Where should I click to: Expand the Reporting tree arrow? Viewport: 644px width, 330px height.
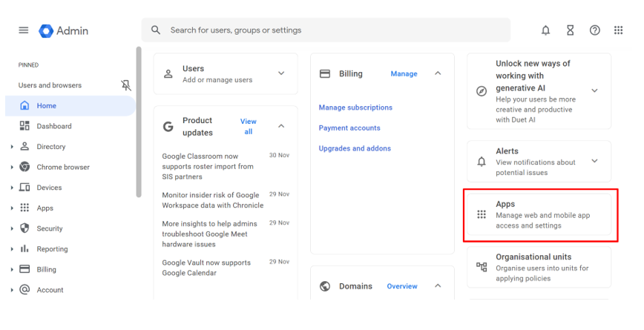click(12, 249)
